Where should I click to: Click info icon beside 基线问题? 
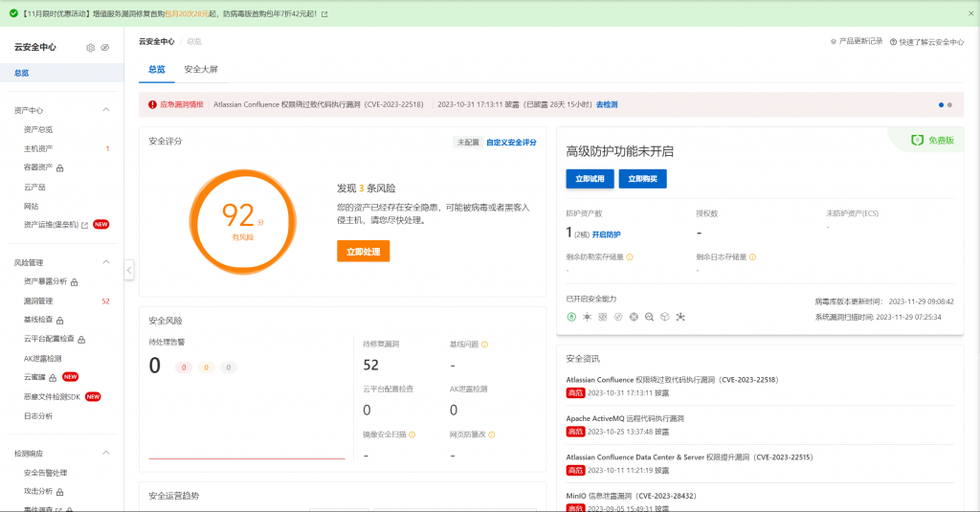coord(485,345)
